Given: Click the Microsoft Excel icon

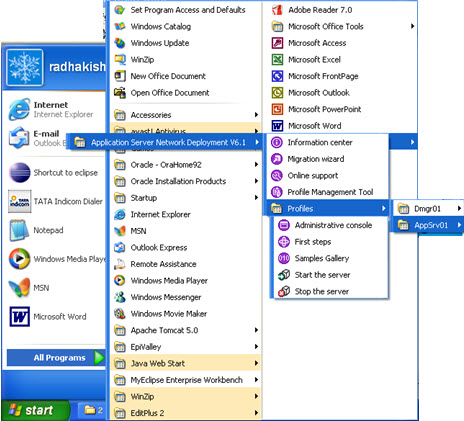Looking at the screenshot, I should tap(277, 60).
